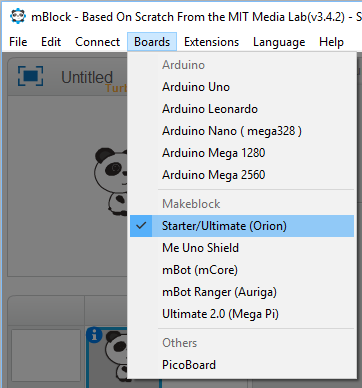Screen dimensions: 362x388
Task: Choose Ultimate 2.0 (Mega Pi) board
Action: point(242,314)
